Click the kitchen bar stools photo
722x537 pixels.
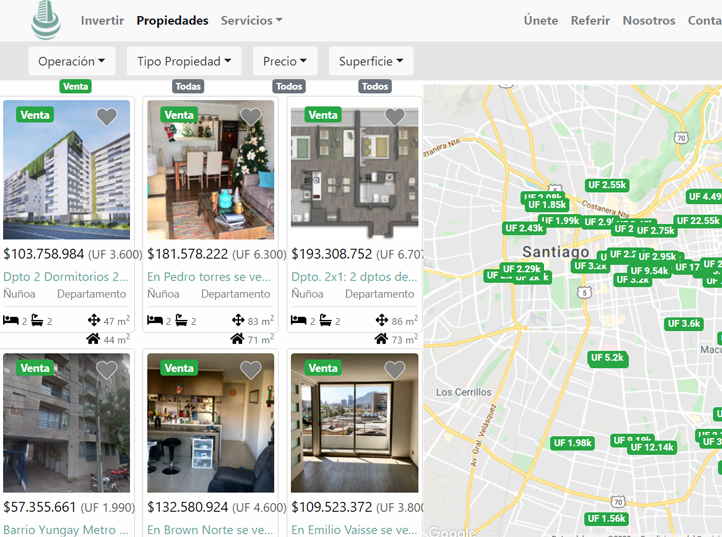[210, 423]
